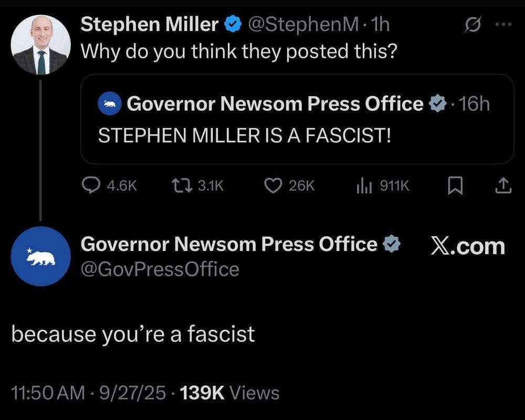
Task: Click the 139K Views count
Action: (229, 392)
